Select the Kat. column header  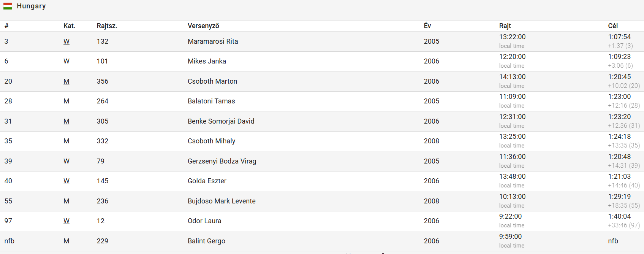click(x=70, y=26)
